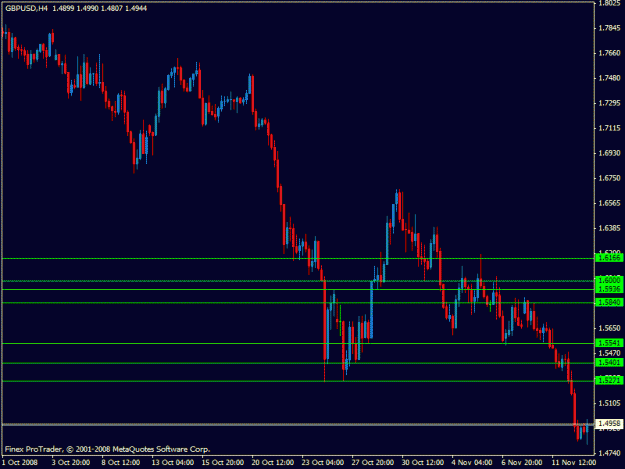Click the 8 Oct 12:00 time label
625x469 pixels.
coord(121,462)
